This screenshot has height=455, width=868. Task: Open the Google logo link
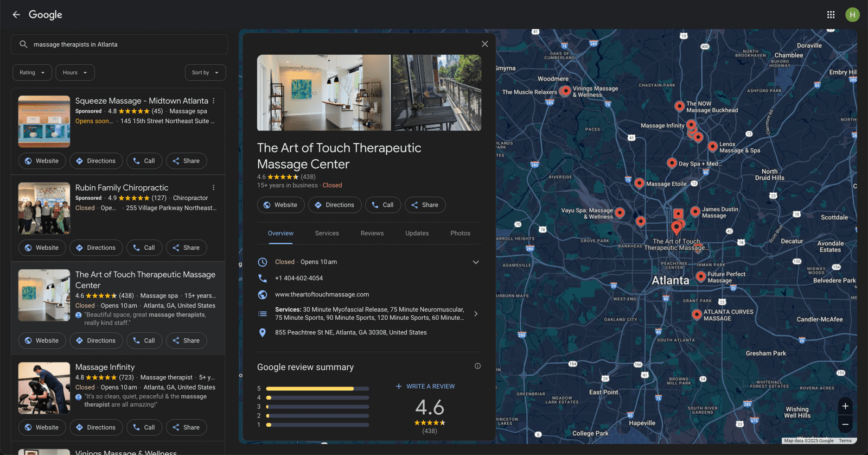(46, 15)
